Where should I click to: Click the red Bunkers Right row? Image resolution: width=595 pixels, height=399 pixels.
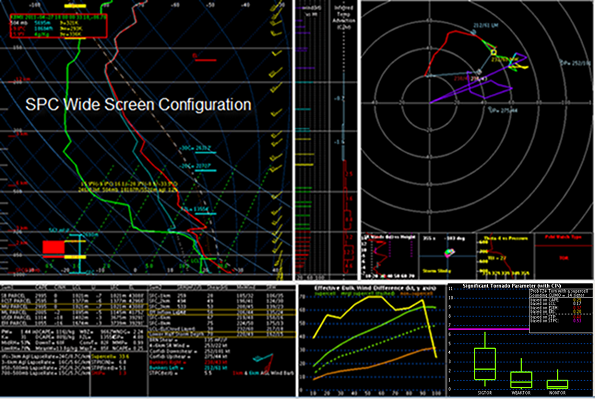tap(189, 363)
